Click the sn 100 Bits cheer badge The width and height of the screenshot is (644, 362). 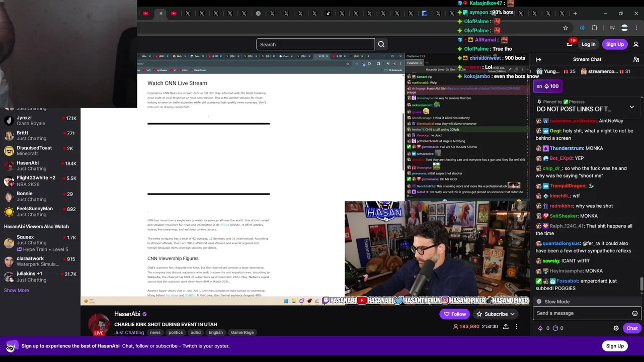[x=547, y=86]
